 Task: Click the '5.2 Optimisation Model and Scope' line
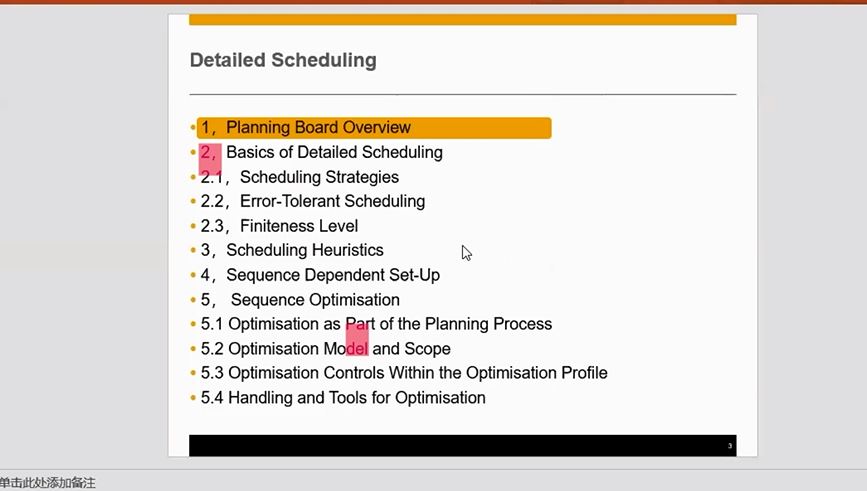(325, 348)
